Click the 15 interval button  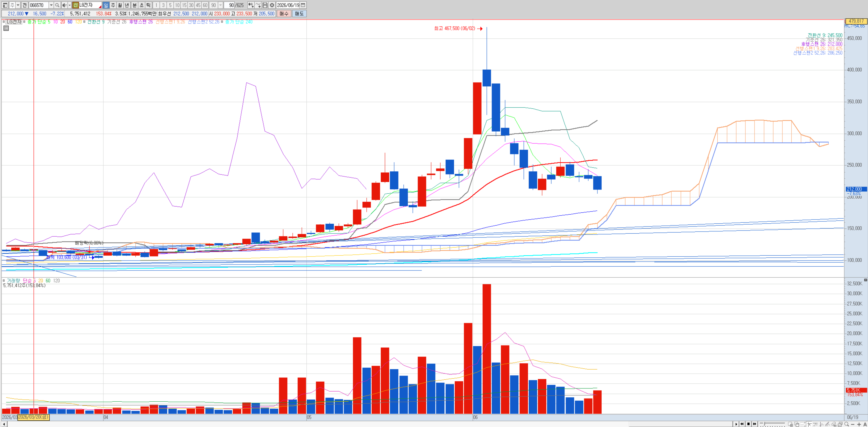click(x=184, y=5)
